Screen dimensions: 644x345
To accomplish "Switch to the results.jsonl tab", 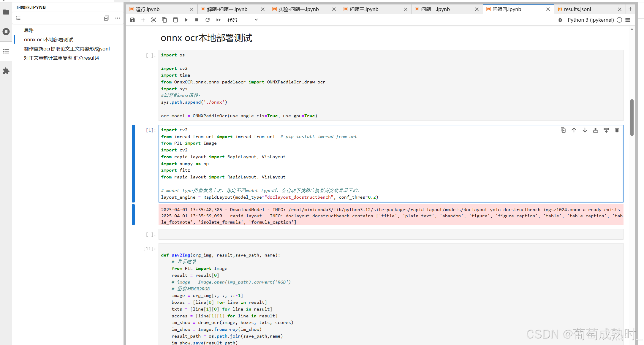I will point(577,9).
